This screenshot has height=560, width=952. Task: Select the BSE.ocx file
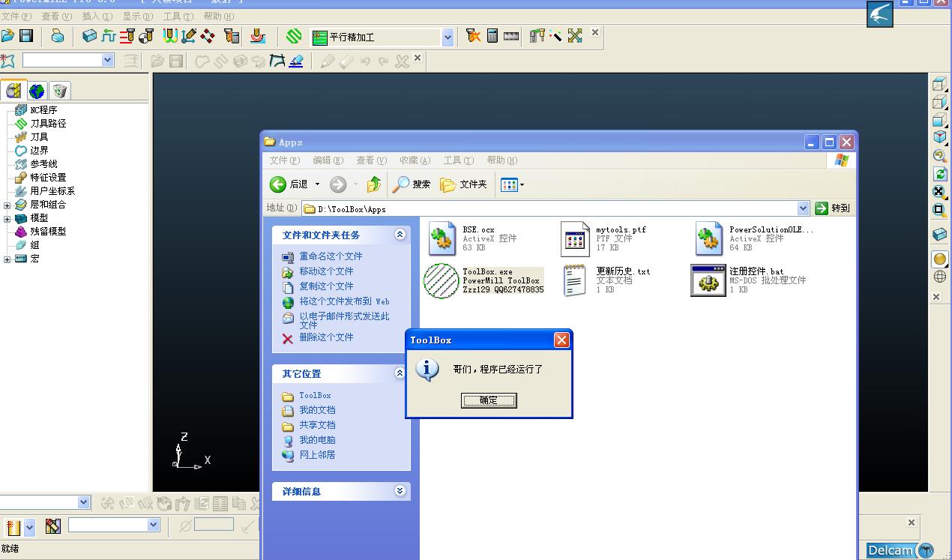coord(473,238)
